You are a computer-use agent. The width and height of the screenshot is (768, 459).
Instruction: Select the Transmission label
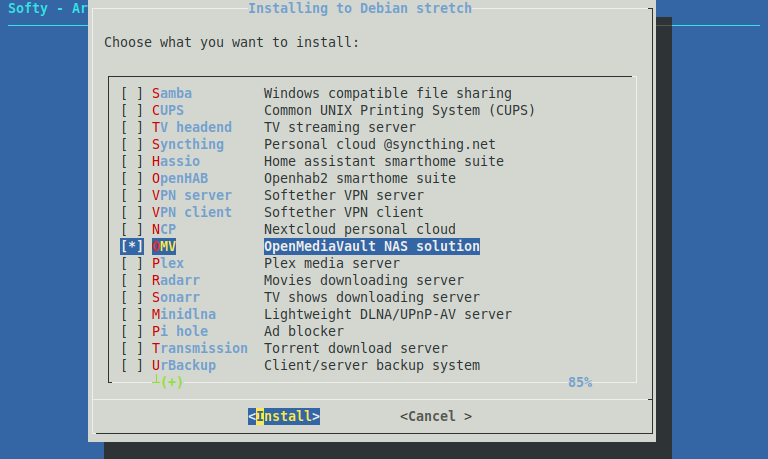tap(200, 348)
